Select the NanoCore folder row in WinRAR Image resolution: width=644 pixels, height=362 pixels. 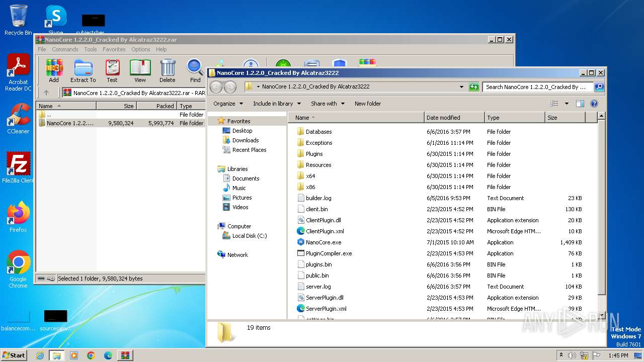coord(121,123)
